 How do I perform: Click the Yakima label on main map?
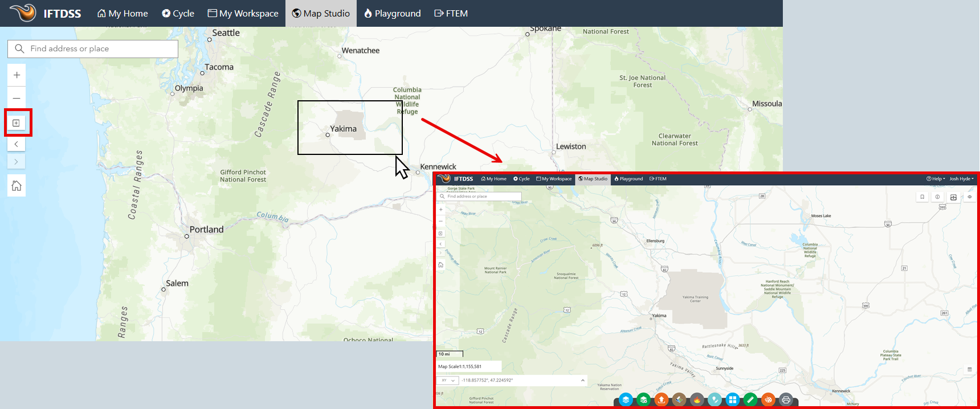point(343,129)
